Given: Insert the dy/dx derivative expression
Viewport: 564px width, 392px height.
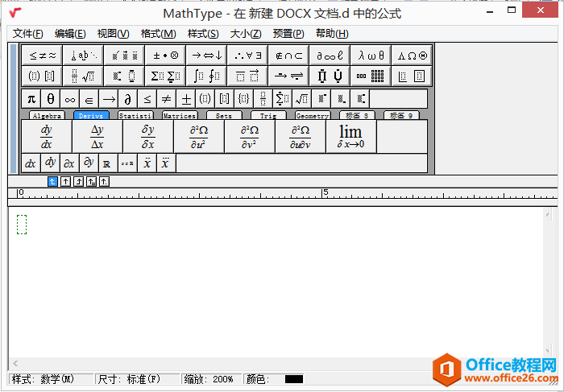Looking at the screenshot, I should [x=46, y=137].
